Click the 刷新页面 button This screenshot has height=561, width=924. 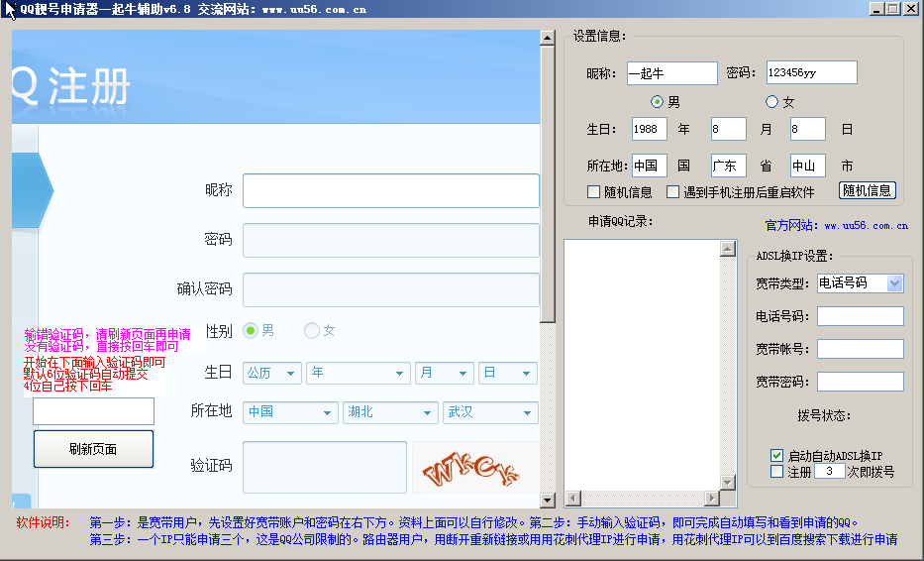94,449
